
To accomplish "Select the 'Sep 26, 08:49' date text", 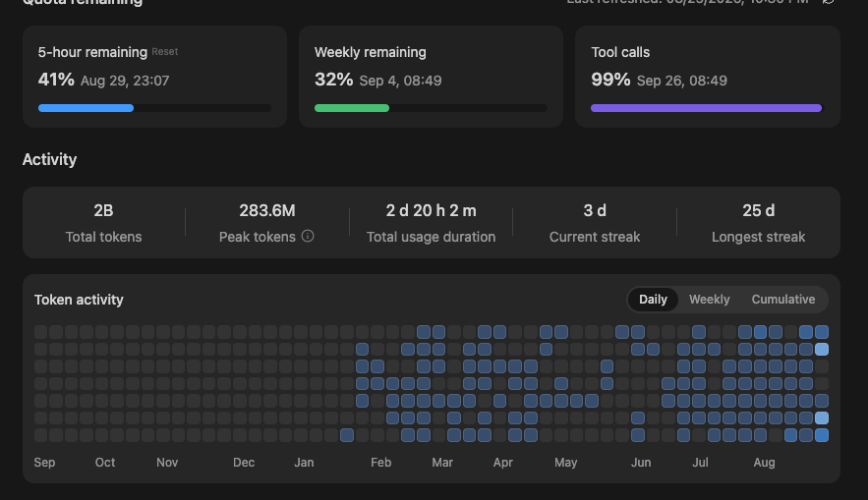I will click(682, 81).
